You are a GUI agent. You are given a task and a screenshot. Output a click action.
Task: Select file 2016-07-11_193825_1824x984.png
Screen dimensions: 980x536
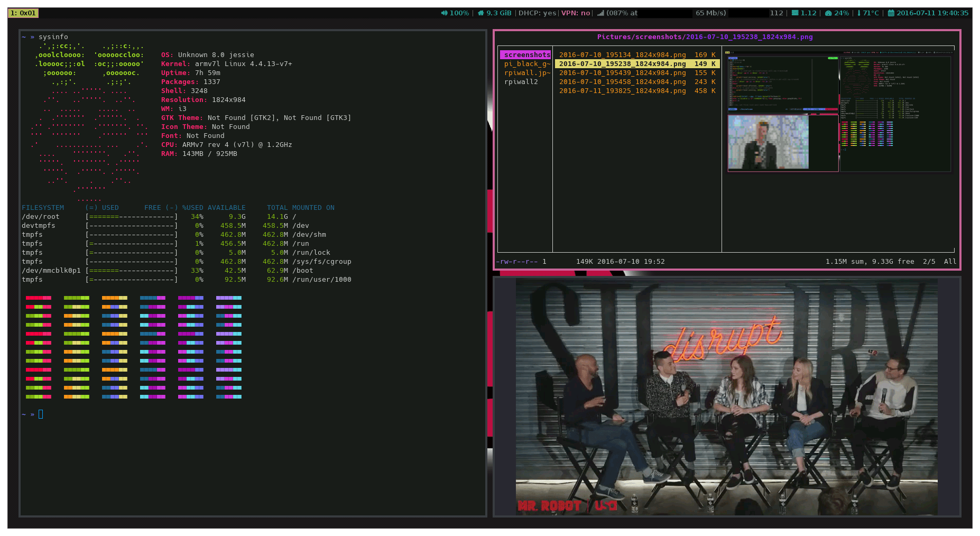[637, 91]
